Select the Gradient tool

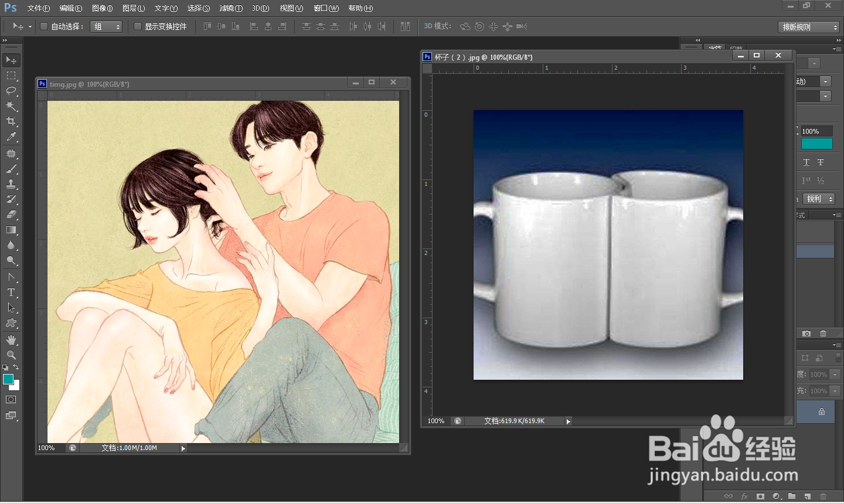tap(11, 230)
